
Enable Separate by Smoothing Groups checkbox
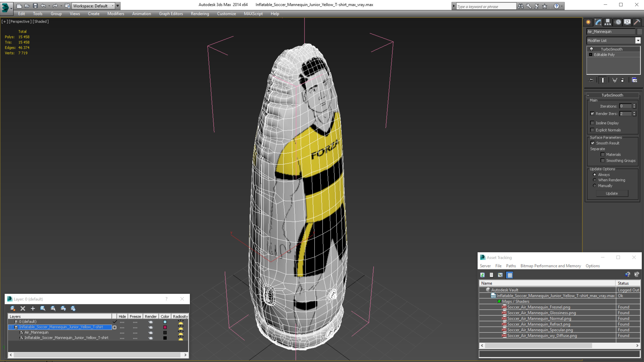tap(602, 160)
